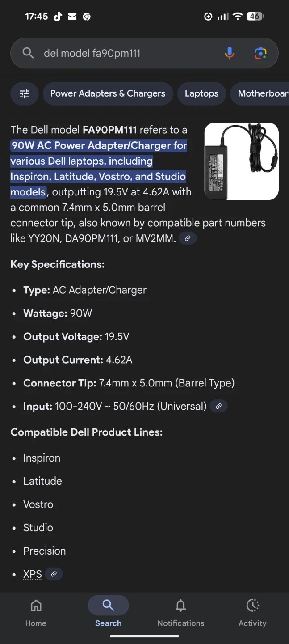Open Google Lens camera search
The width and height of the screenshot is (289, 644).
click(260, 53)
